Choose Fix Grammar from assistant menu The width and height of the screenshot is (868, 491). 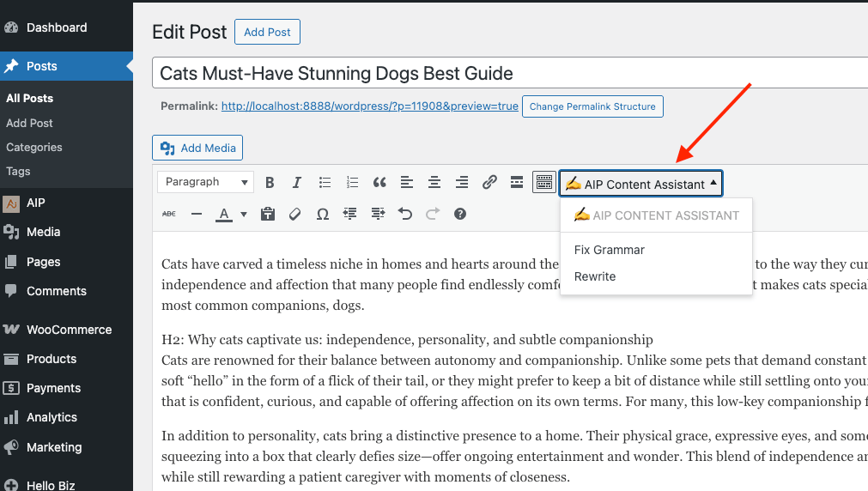[609, 250]
